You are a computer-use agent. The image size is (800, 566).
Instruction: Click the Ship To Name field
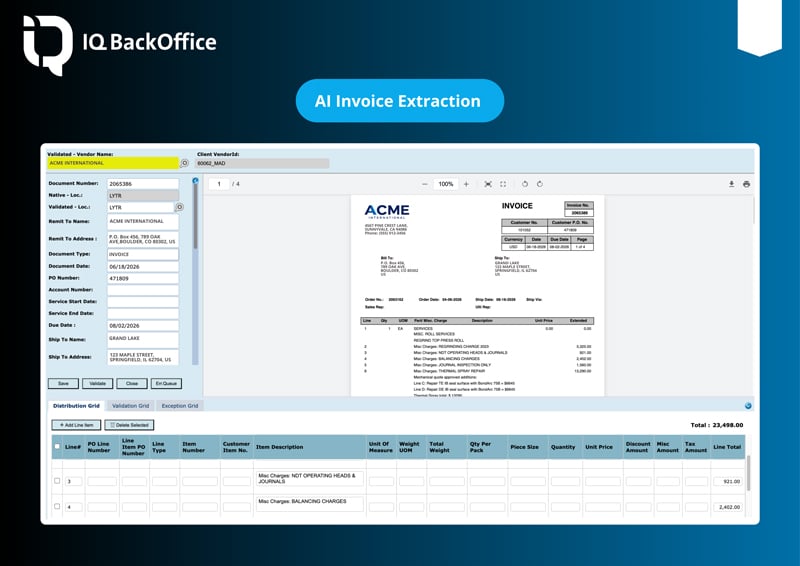143,339
